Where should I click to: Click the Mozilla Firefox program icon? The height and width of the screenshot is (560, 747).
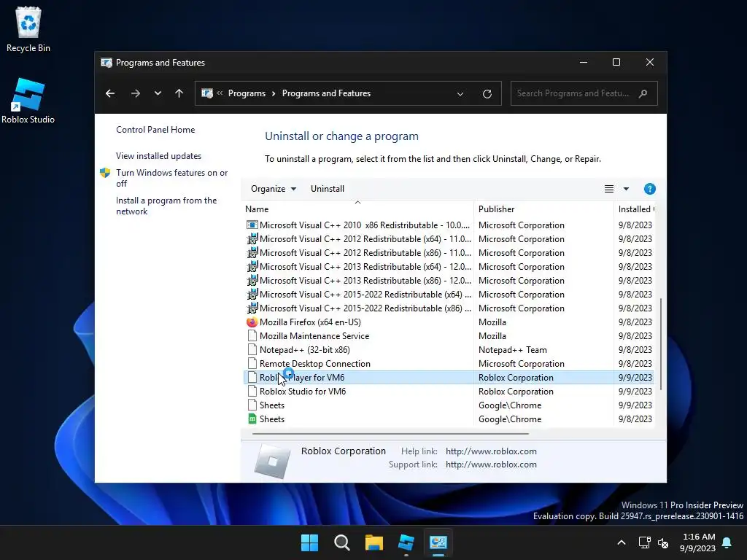pos(252,322)
